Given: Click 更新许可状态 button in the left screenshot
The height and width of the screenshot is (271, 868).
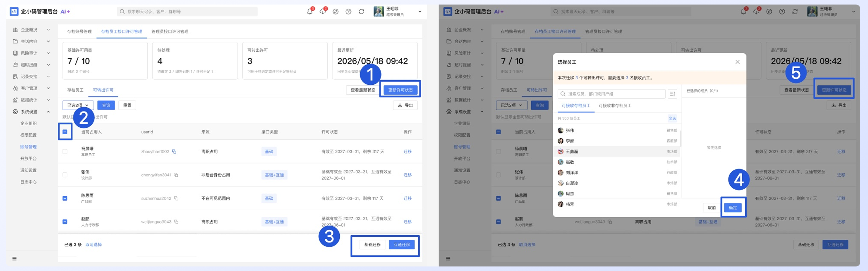Looking at the screenshot, I should 400,90.
